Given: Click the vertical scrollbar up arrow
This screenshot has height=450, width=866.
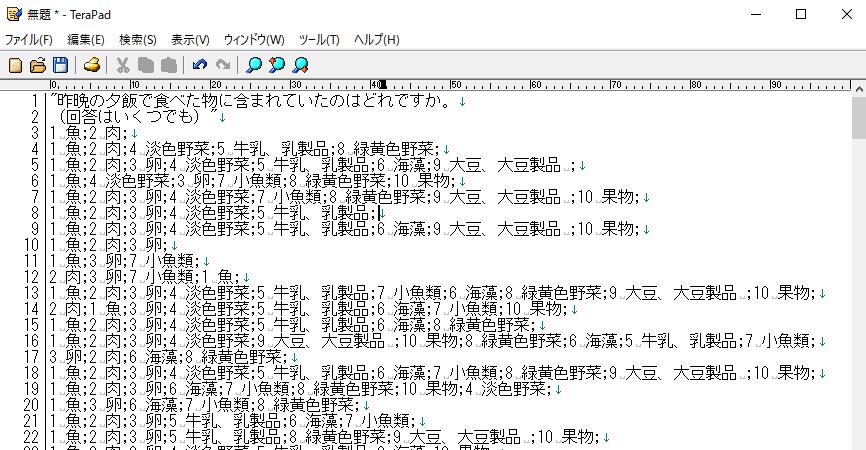Looking at the screenshot, I should pos(859,89).
